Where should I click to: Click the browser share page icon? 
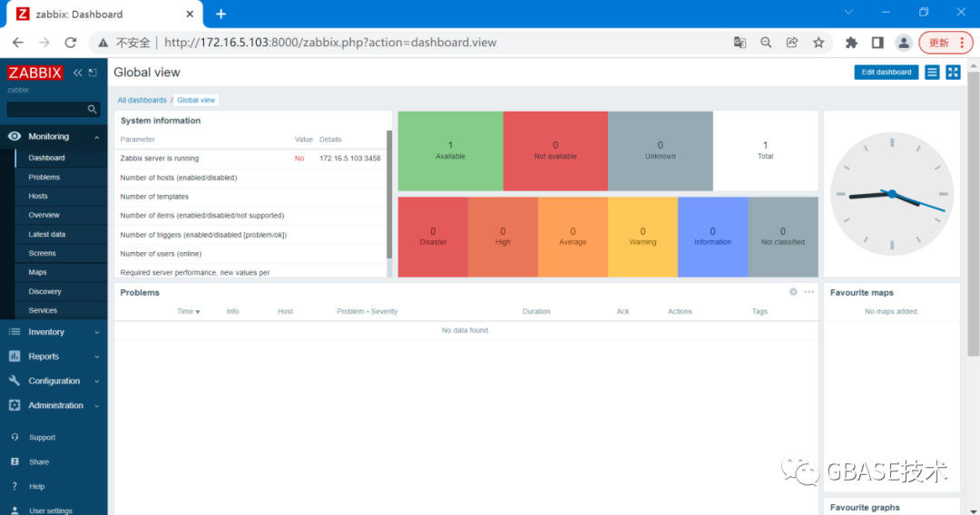[x=792, y=43]
